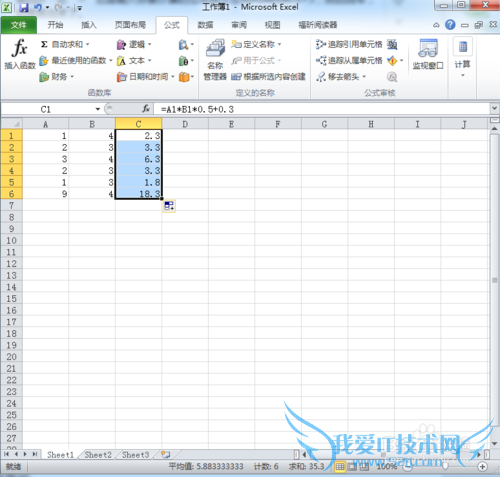Open the Define Name dropdown arrow
The height and width of the screenshot is (477, 500).
tap(279, 44)
